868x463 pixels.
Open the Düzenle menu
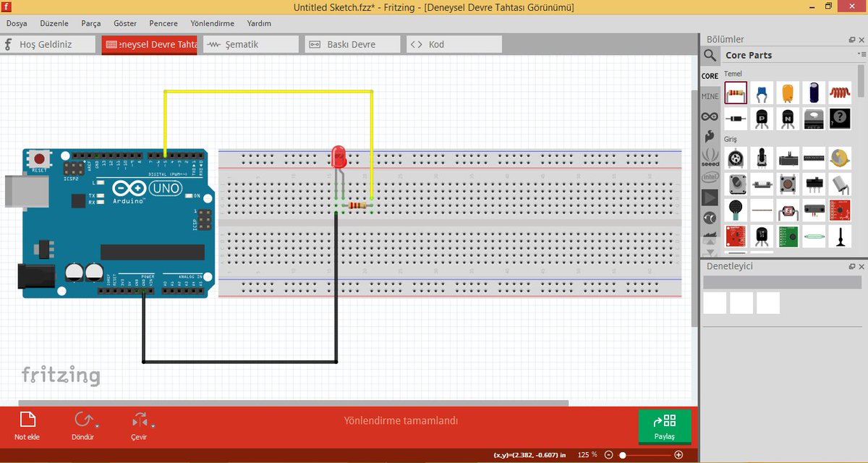[54, 23]
